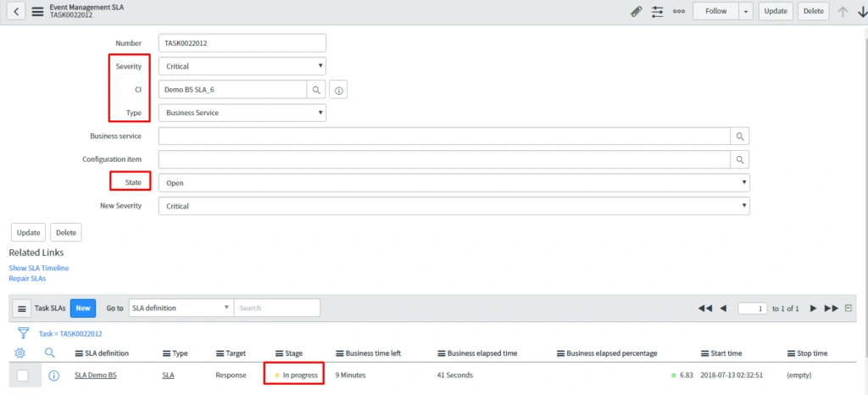Open the Task SLAs filter funnel icon
The width and height of the screenshot is (868, 395).
coord(22,333)
